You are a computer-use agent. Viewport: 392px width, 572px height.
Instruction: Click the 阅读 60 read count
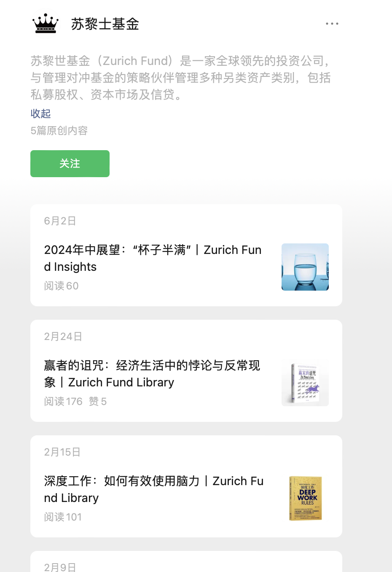pyautogui.click(x=61, y=286)
